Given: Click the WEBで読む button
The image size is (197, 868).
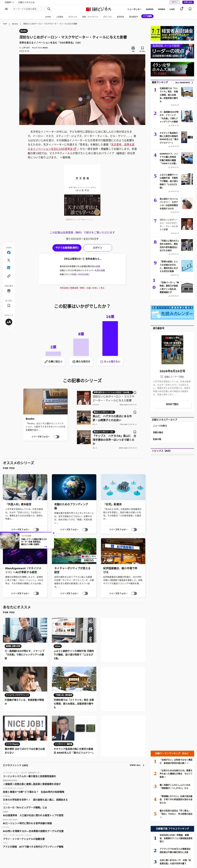Looking at the screenshot, I should 172,404.
